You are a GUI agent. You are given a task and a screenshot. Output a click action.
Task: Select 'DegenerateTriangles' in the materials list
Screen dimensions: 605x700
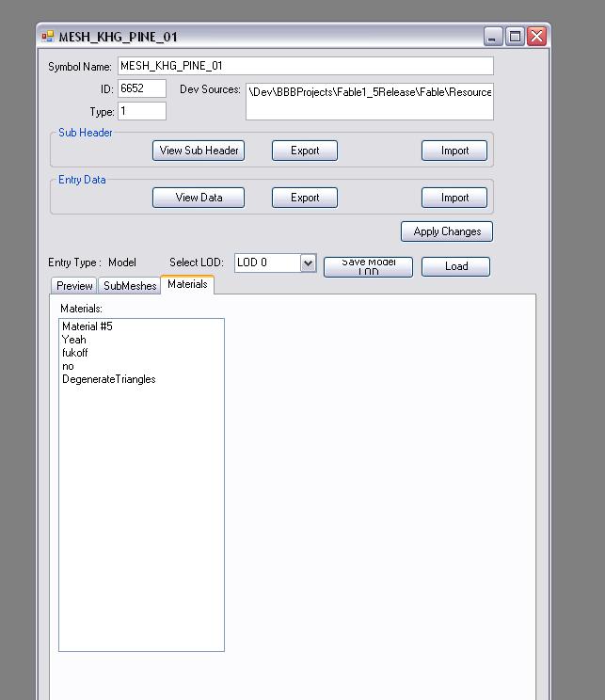point(109,379)
